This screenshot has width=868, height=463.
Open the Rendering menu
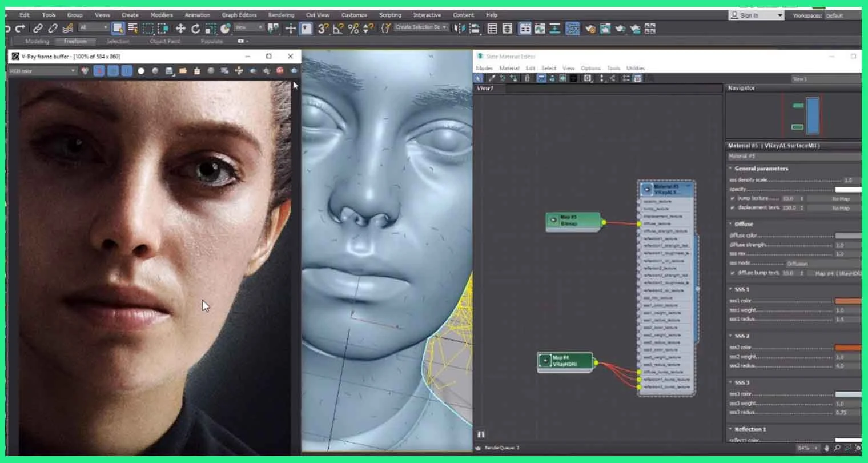pyautogui.click(x=281, y=15)
